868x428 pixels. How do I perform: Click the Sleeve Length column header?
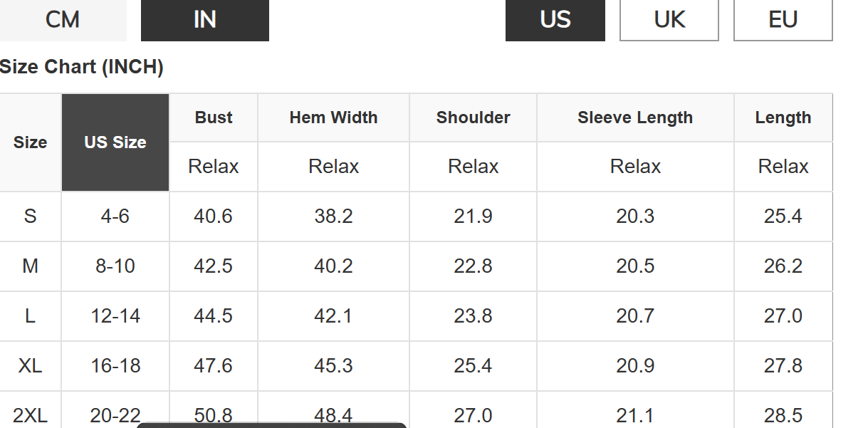(635, 118)
